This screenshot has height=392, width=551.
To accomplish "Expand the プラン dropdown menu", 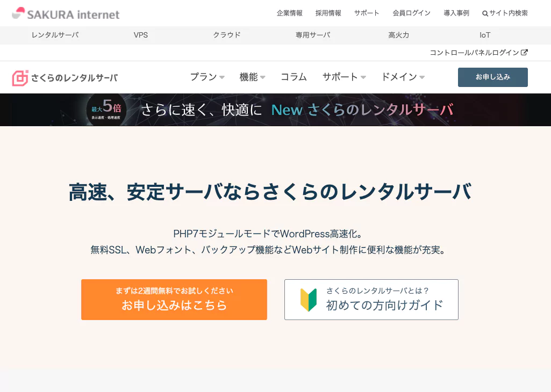I will [207, 77].
